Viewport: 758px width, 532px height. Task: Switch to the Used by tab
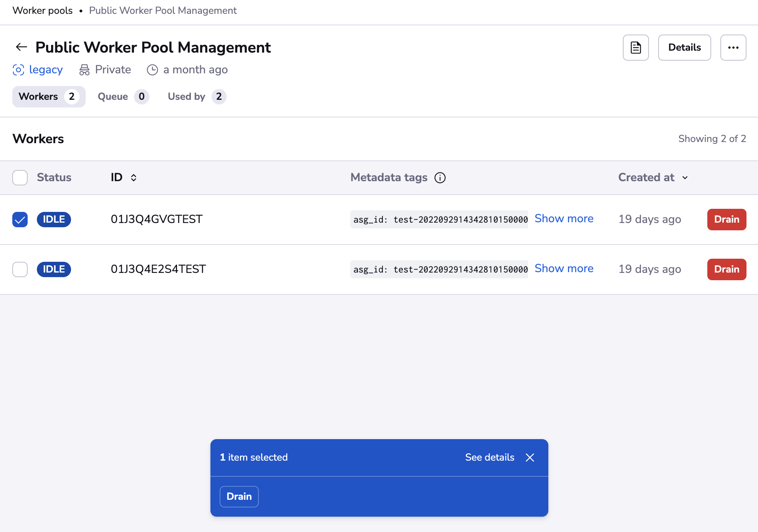tap(196, 96)
